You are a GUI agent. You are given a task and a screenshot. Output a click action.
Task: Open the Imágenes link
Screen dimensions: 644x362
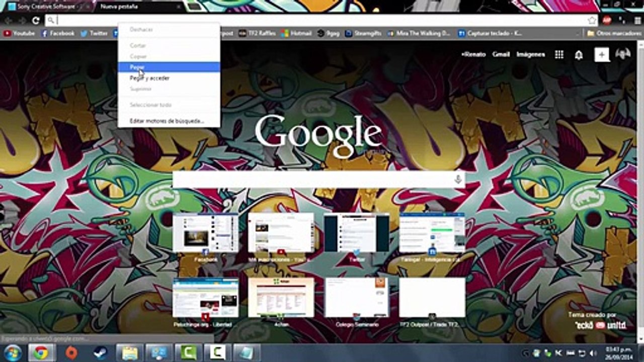[530, 54]
